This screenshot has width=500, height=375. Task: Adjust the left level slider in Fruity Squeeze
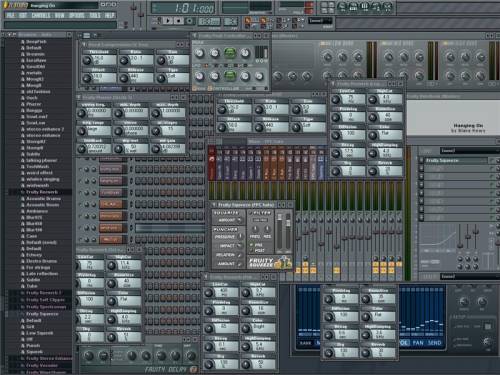(x=280, y=233)
